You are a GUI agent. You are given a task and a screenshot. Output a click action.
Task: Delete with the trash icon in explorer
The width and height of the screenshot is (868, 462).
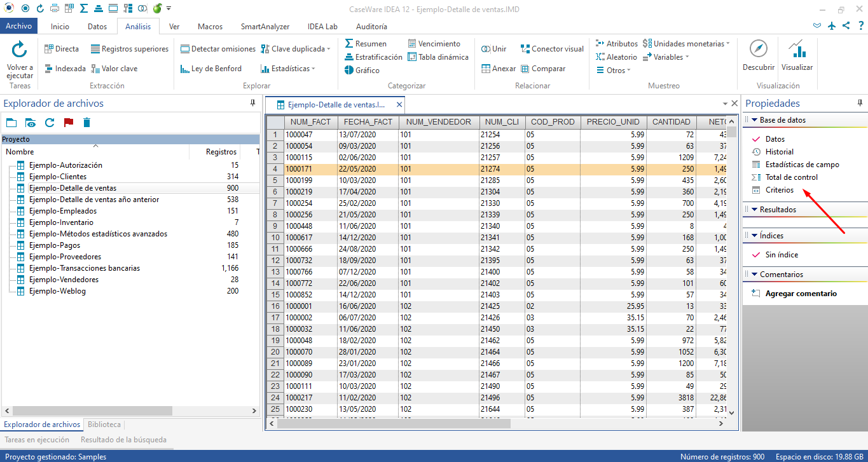coord(87,123)
